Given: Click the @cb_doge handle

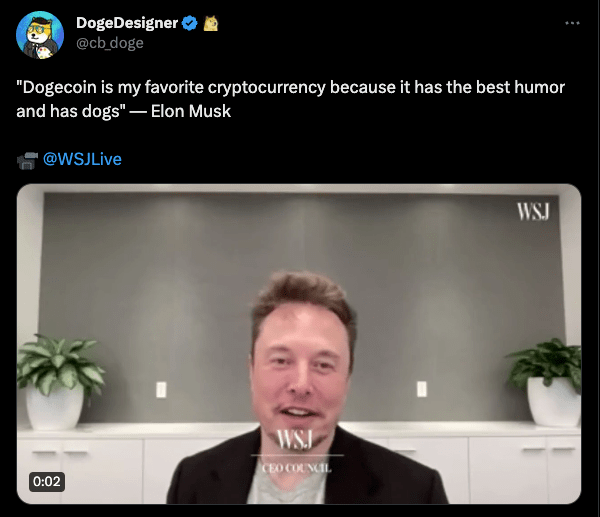Looking at the screenshot, I should [110, 43].
